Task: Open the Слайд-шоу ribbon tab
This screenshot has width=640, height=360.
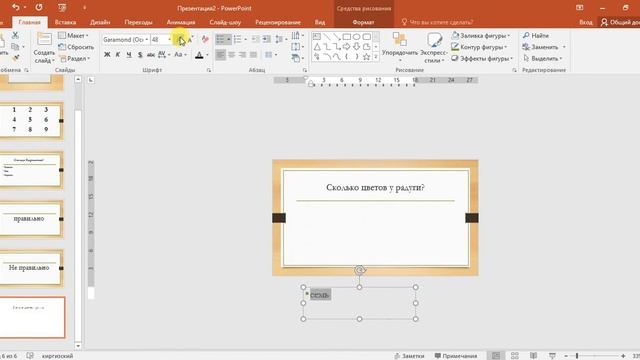Action: (x=225, y=22)
